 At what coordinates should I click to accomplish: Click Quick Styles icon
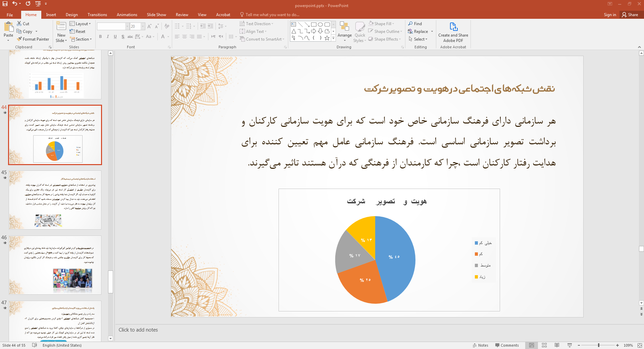tap(360, 27)
